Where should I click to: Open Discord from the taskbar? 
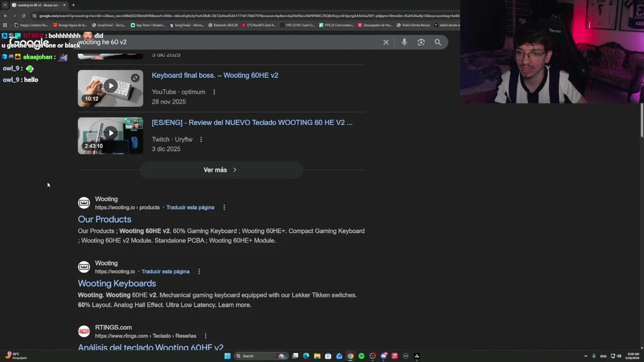(x=383, y=356)
